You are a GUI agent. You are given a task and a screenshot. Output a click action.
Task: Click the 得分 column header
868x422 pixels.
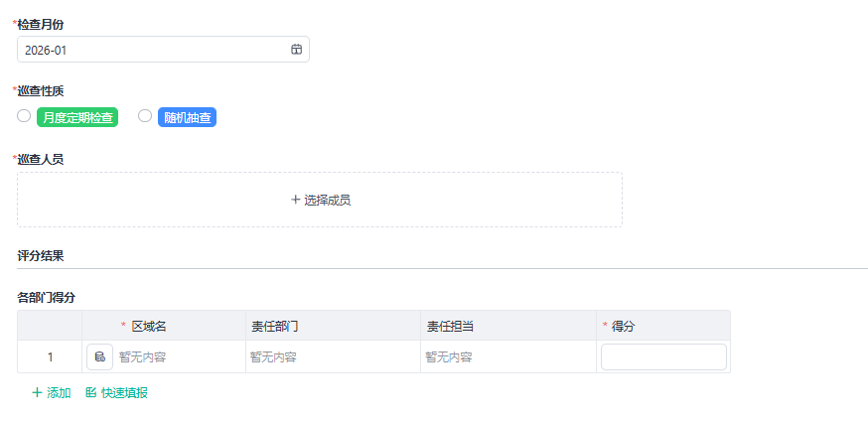coord(624,326)
